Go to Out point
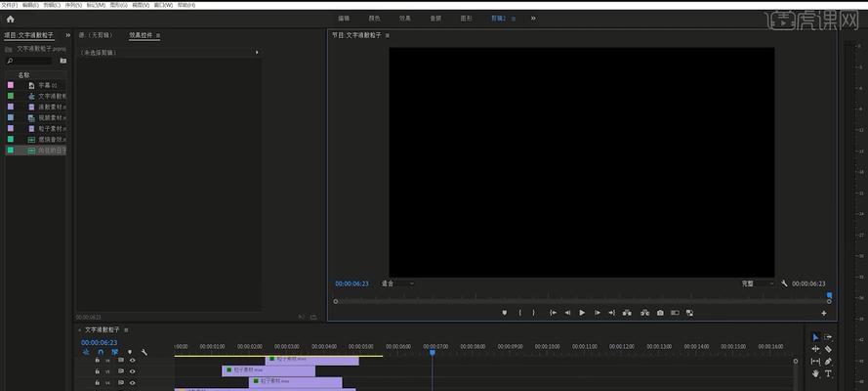This screenshot has width=868, height=391. [611, 313]
